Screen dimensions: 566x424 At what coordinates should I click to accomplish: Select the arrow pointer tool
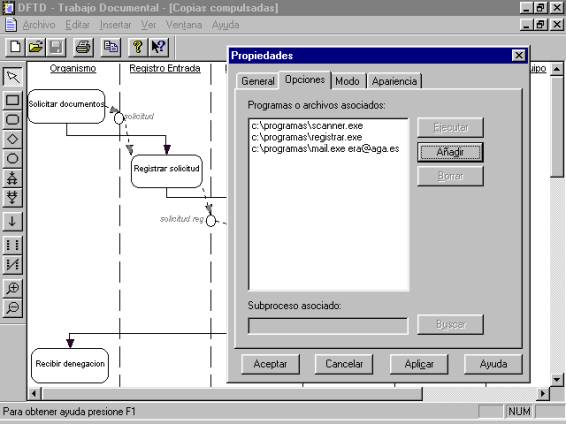point(13,77)
